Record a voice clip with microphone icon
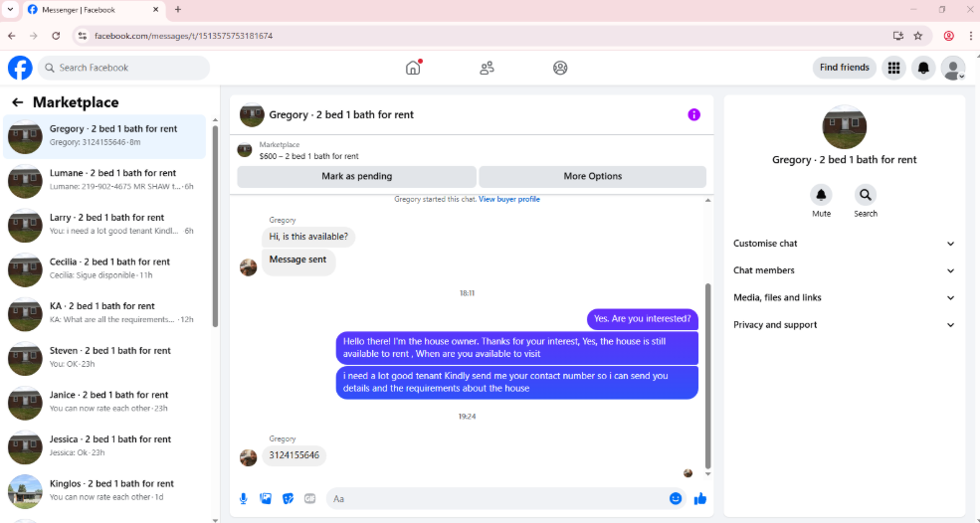The image size is (980, 523). [x=243, y=498]
